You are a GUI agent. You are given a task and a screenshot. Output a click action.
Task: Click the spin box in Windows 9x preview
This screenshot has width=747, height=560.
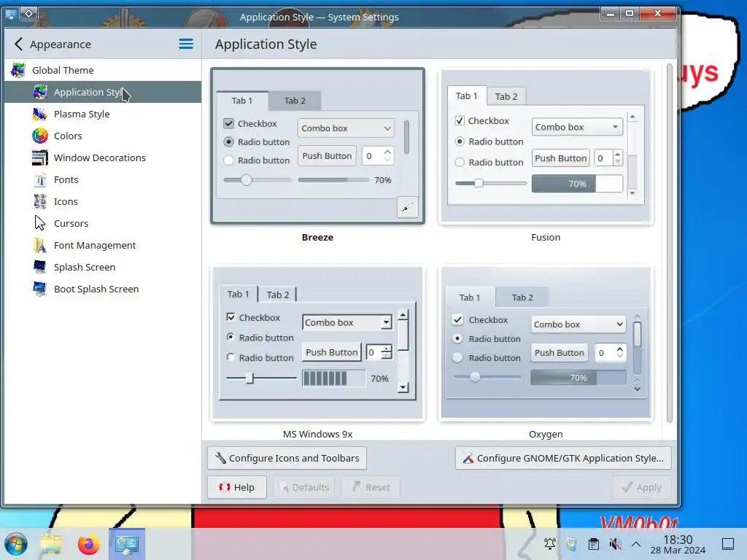coord(379,352)
